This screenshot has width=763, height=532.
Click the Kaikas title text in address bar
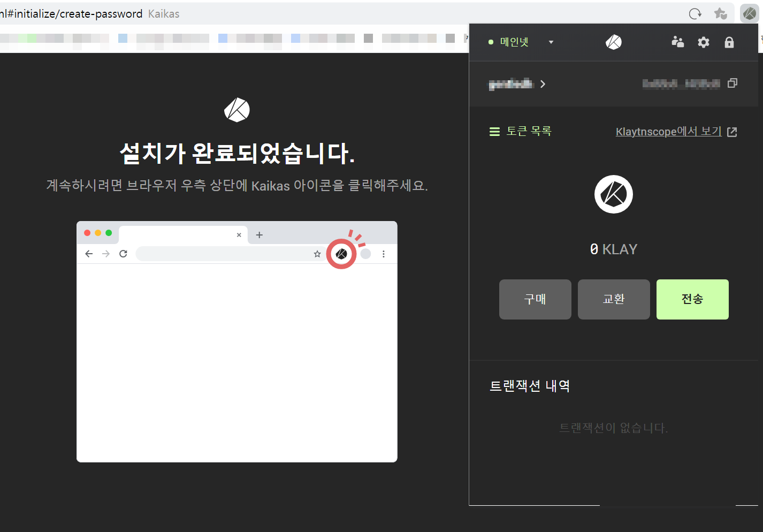coord(164,14)
